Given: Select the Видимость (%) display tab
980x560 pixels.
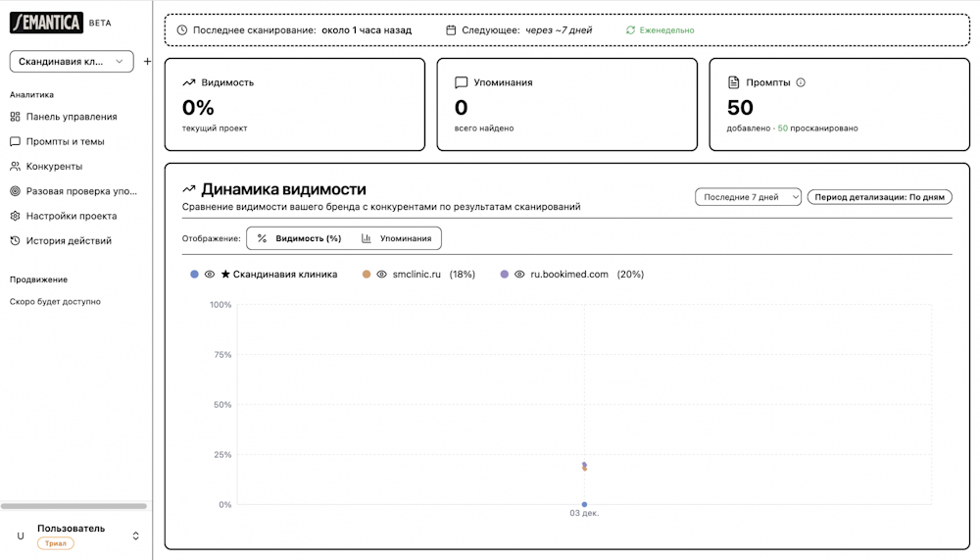Looking at the screenshot, I should 299,238.
